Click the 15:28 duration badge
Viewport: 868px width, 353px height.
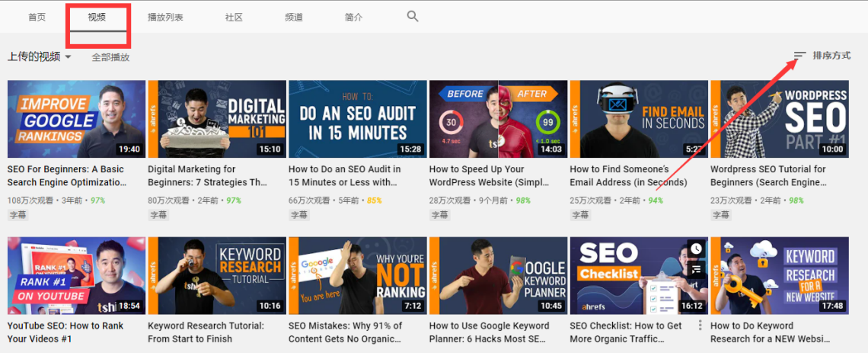pyautogui.click(x=410, y=149)
